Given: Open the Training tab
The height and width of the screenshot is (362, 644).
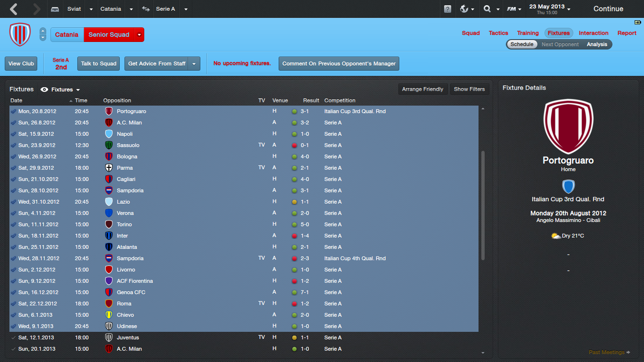Looking at the screenshot, I should pos(528,33).
